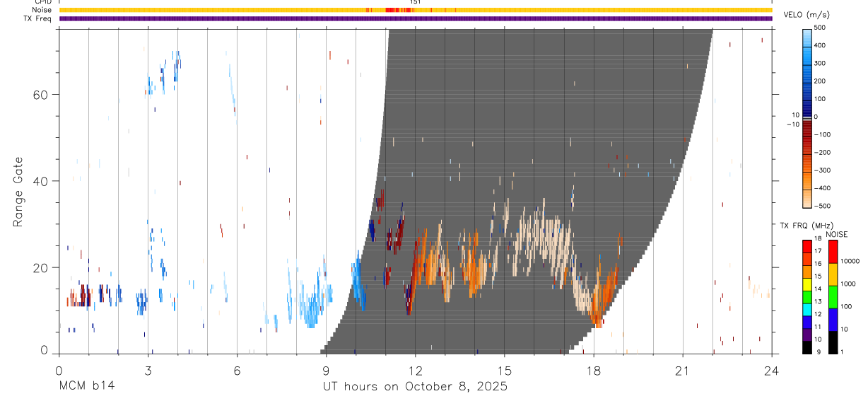Click the -10 label left of the VELO bar
This screenshot has height=401, width=868.
coord(792,124)
